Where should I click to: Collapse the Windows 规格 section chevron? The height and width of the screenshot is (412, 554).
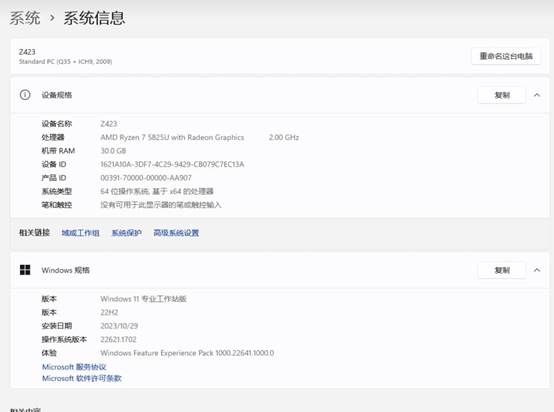coord(537,270)
